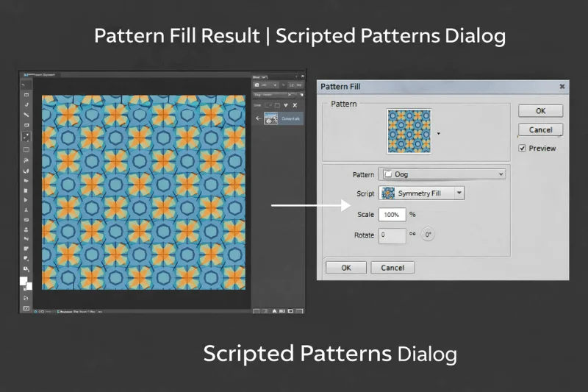
Task: Select the right-pointing triangle tool icon
Action: [x=26, y=200]
